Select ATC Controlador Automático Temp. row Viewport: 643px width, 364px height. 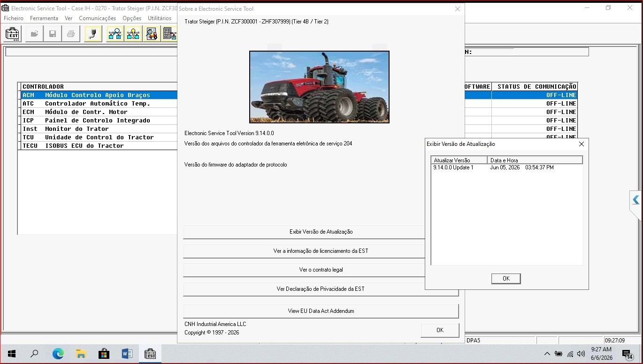tap(99, 103)
